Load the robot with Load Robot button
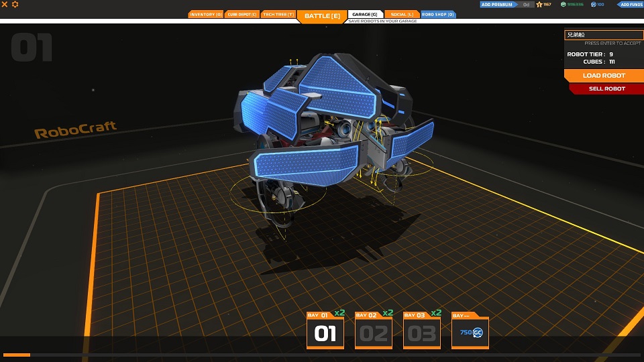Screen dimensions: 644x362 coord(604,76)
